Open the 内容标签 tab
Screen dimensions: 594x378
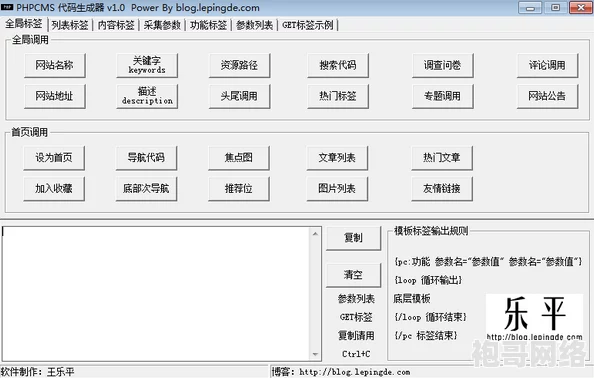[116, 25]
